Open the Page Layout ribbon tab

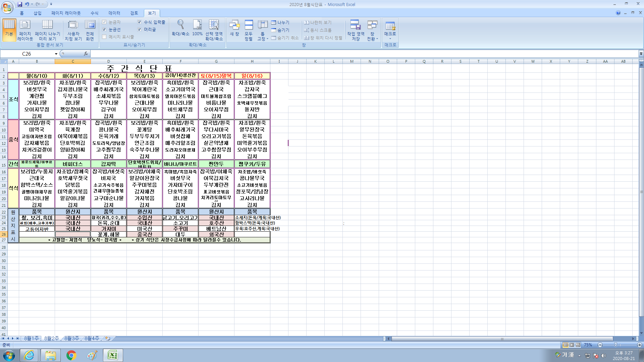[x=66, y=13]
